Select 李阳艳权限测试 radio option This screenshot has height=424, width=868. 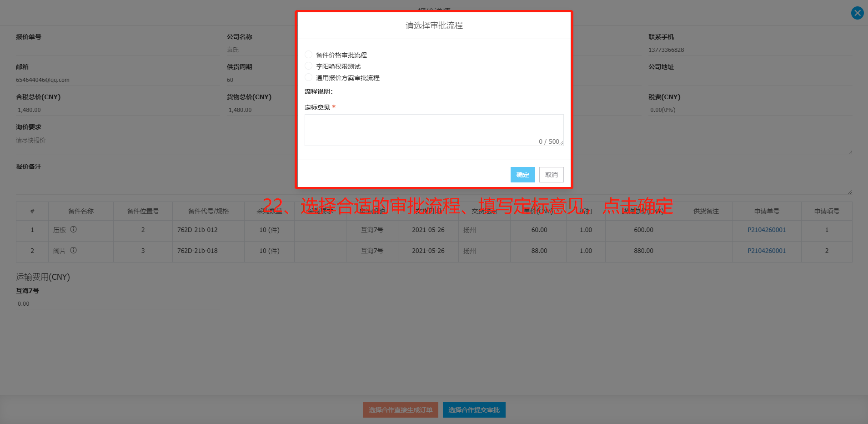(309, 66)
